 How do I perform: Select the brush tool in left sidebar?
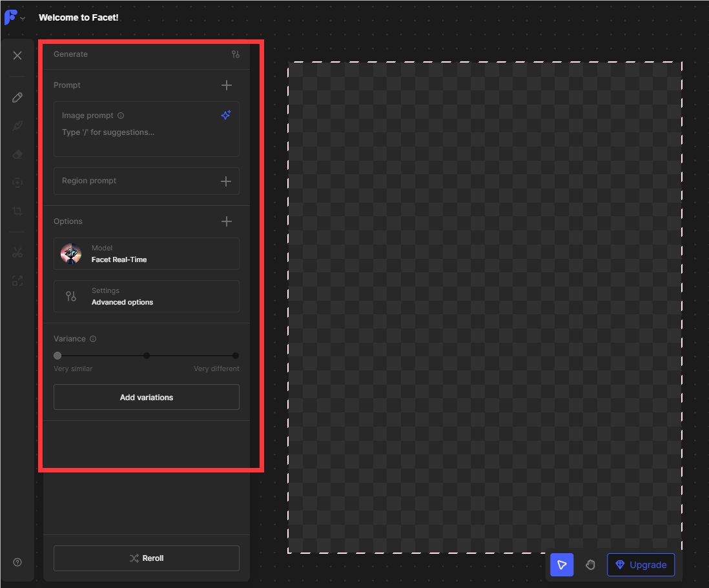pyautogui.click(x=17, y=126)
